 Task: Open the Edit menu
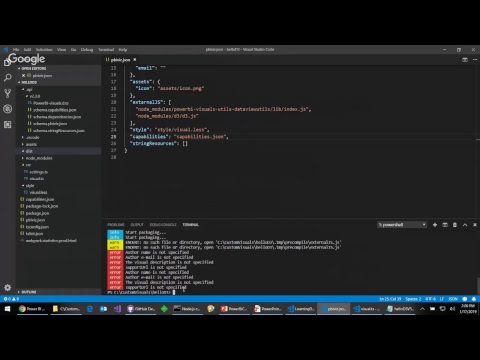coord(27,50)
